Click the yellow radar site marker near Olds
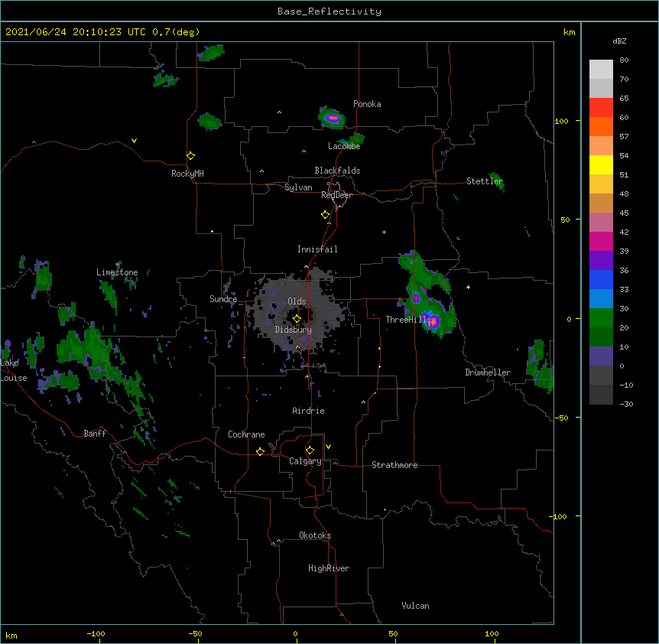This screenshot has height=644, width=659. click(x=297, y=319)
